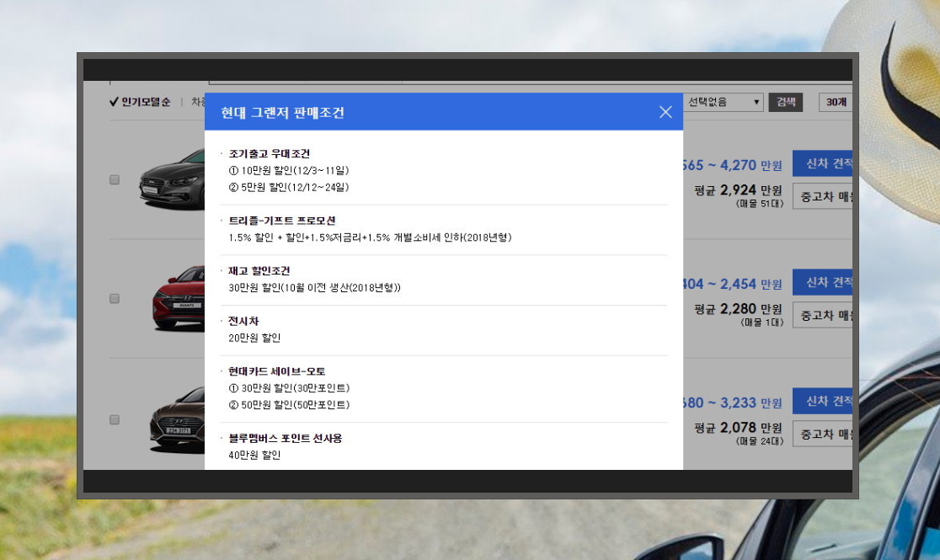Click 신차 견적 for the 2,454 만원 car
The height and width of the screenshot is (560, 940).
822,282
